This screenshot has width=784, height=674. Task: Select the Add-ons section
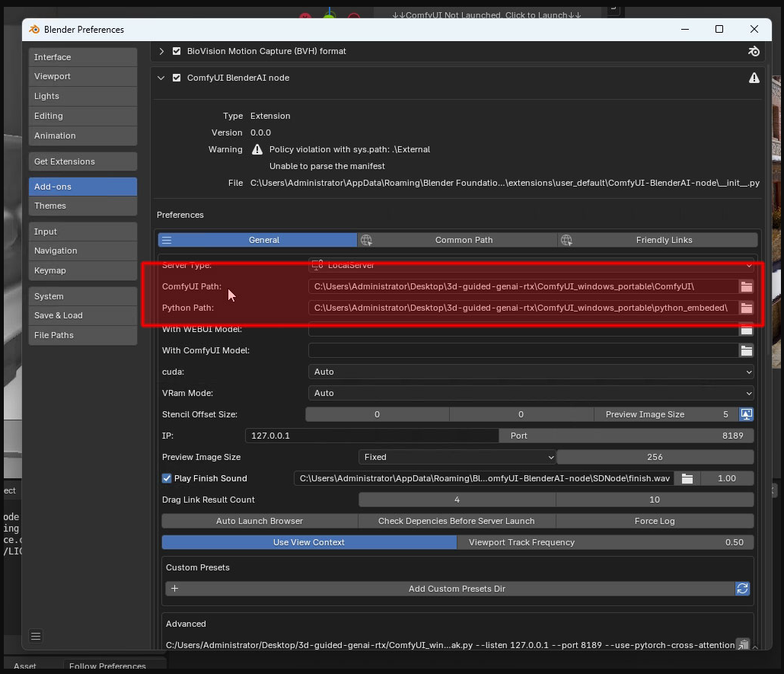82,187
